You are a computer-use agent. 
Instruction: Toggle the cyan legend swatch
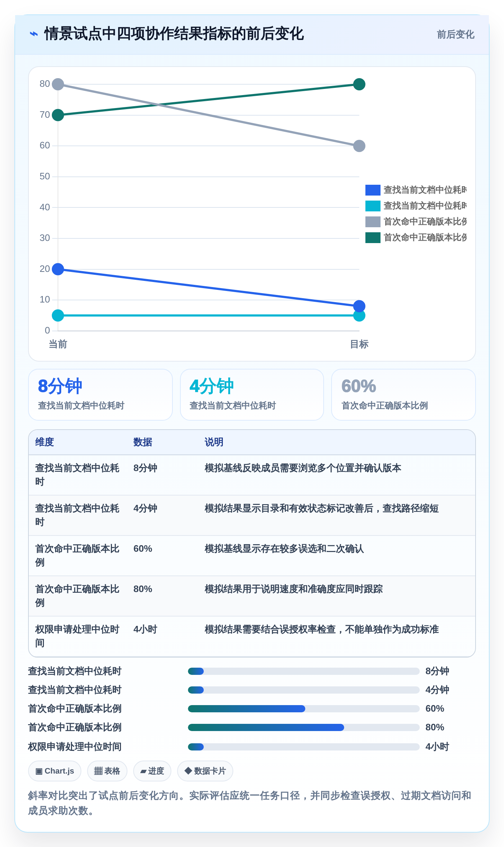(x=373, y=206)
